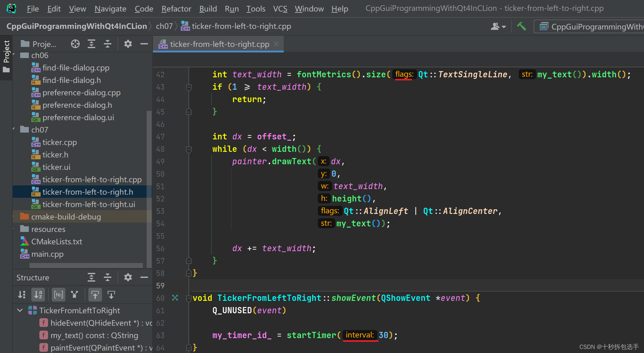Hide the Project panel with minus icon
This screenshot has height=353, width=644.
pyautogui.click(x=144, y=44)
